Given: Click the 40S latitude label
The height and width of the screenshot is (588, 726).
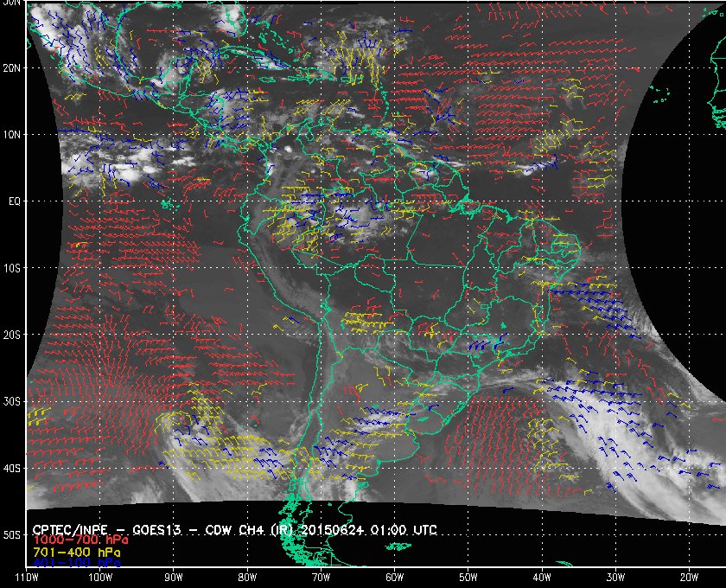Looking at the screenshot, I should click(12, 468).
